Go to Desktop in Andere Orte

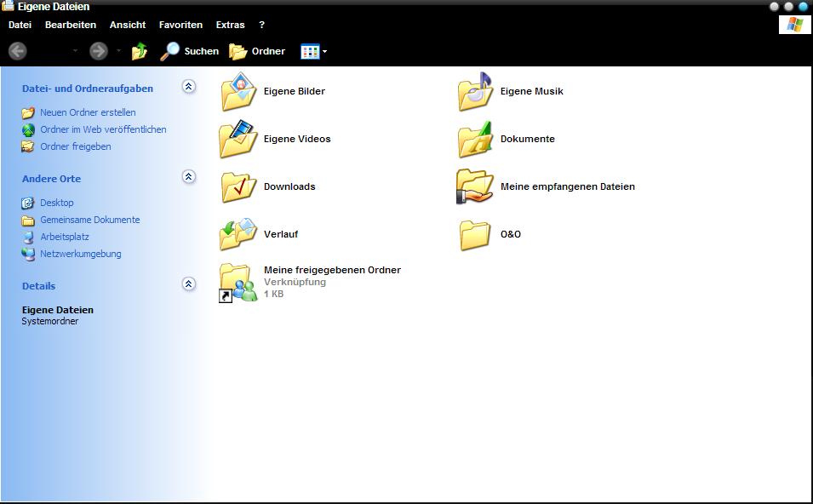pos(57,203)
